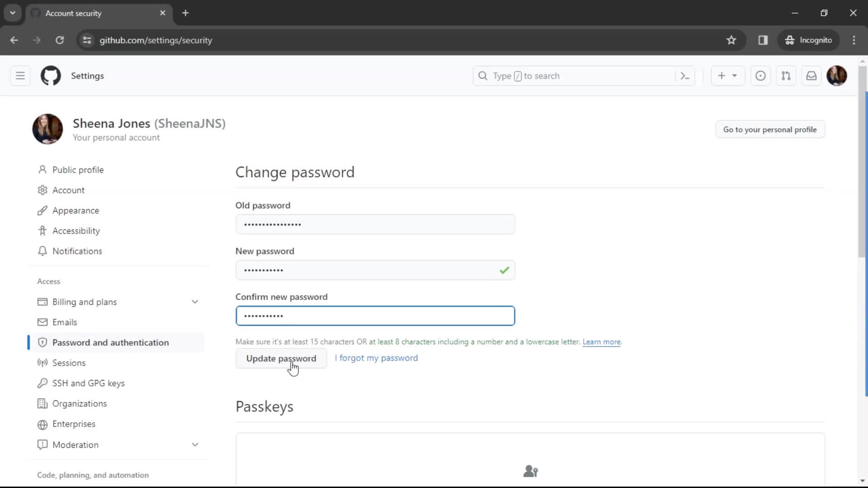
Task: Select the Confirm new password input field
Action: pos(376,316)
